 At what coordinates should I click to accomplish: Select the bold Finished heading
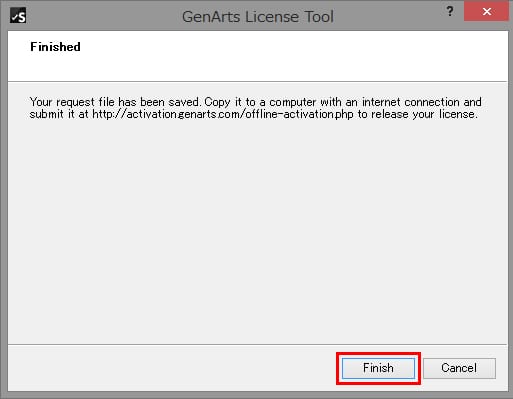pos(55,47)
